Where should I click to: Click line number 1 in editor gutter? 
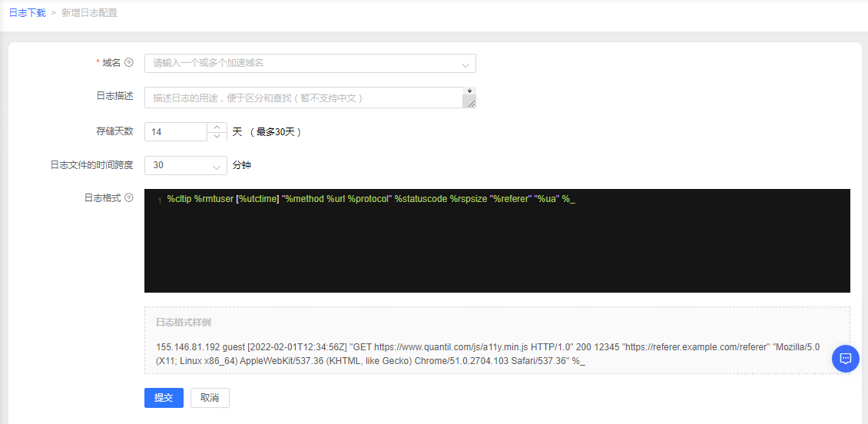pyautogui.click(x=160, y=201)
